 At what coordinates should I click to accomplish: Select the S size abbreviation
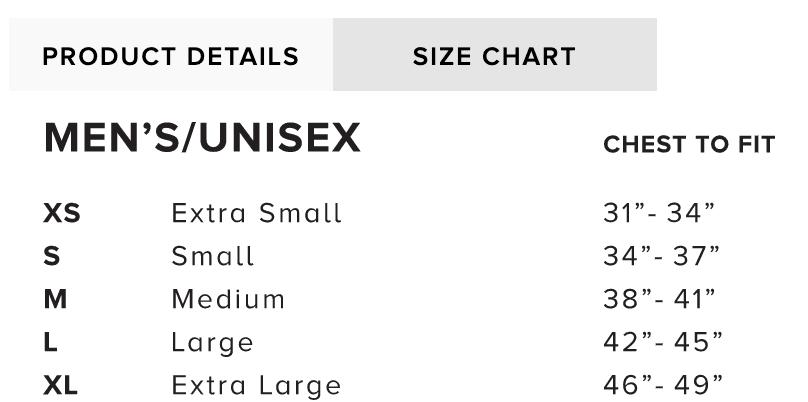[52, 256]
